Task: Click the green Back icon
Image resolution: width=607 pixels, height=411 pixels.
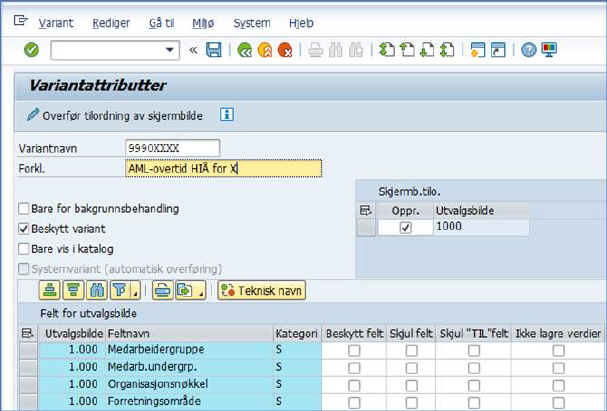Action: (x=245, y=50)
